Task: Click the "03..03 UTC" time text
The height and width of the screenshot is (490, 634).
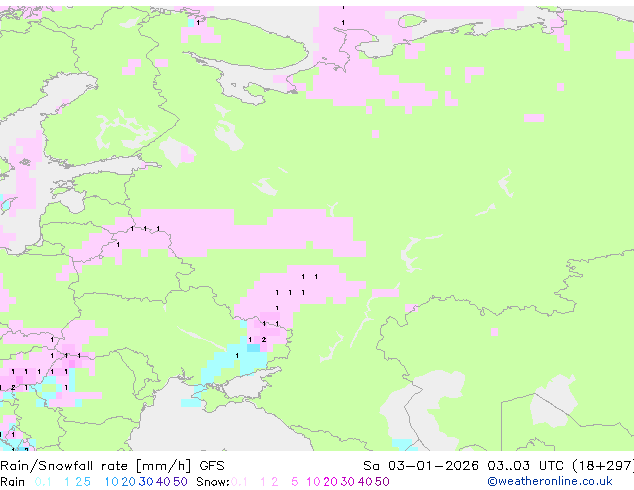Action: coord(525,466)
